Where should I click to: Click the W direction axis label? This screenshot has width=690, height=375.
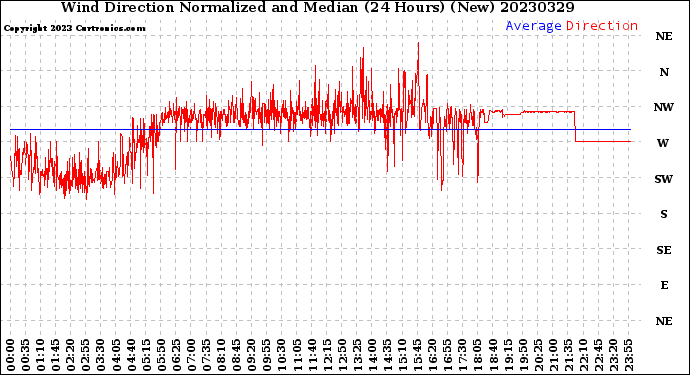pyautogui.click(x=663, y=143)
